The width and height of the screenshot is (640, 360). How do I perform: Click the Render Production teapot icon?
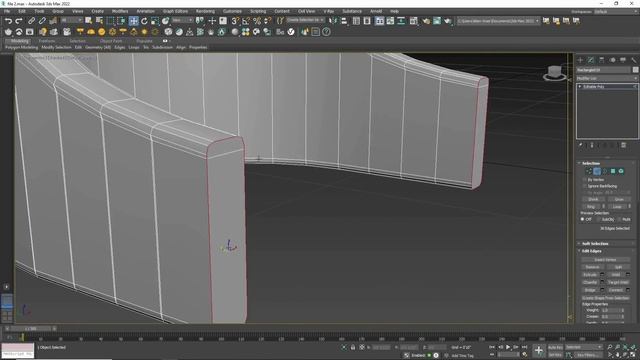(448, 21)
